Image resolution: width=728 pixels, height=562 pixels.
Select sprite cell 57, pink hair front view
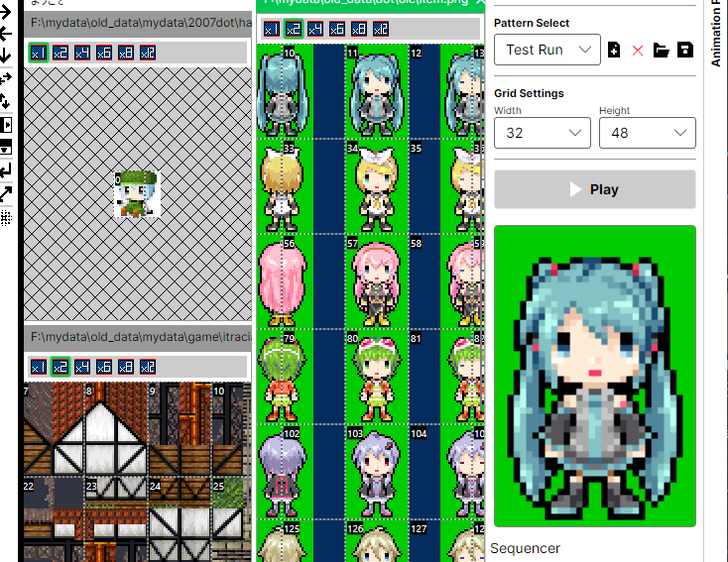377,281
